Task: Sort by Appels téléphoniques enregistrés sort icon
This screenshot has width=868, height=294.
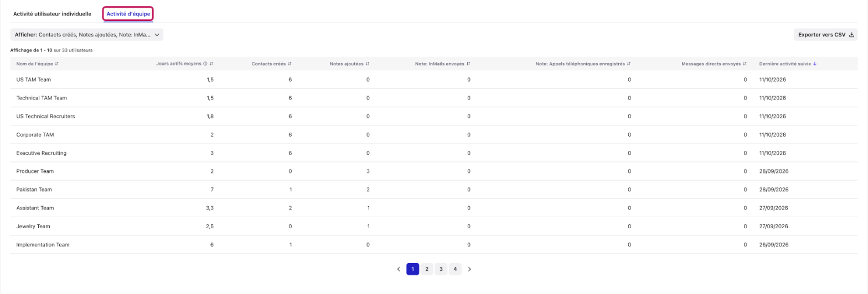Action: point(629,64)
